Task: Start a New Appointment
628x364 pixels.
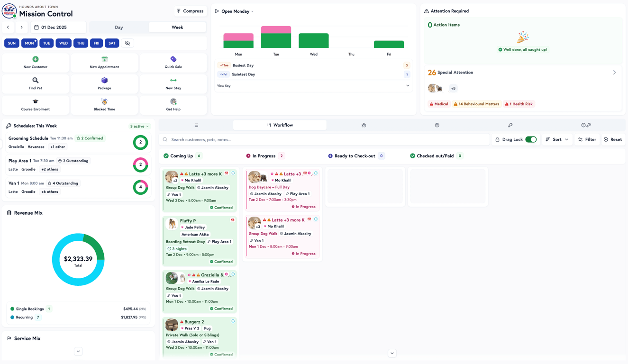Action: tap(104, 63)
